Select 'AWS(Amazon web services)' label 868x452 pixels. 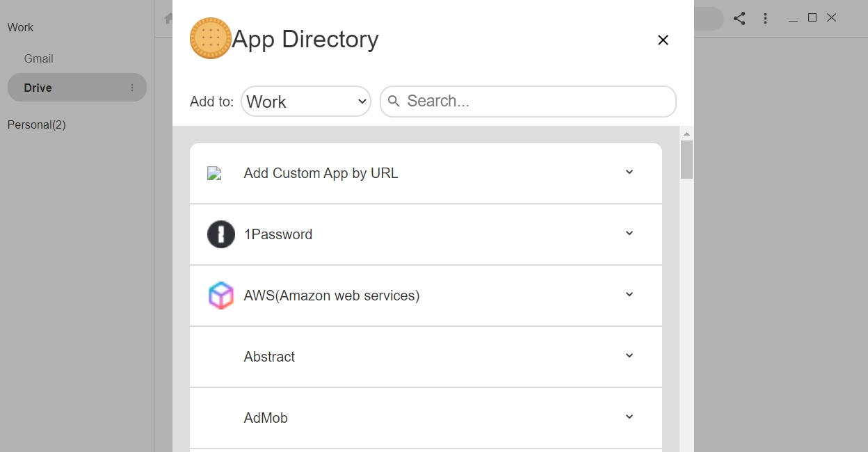tap(332, 296)
